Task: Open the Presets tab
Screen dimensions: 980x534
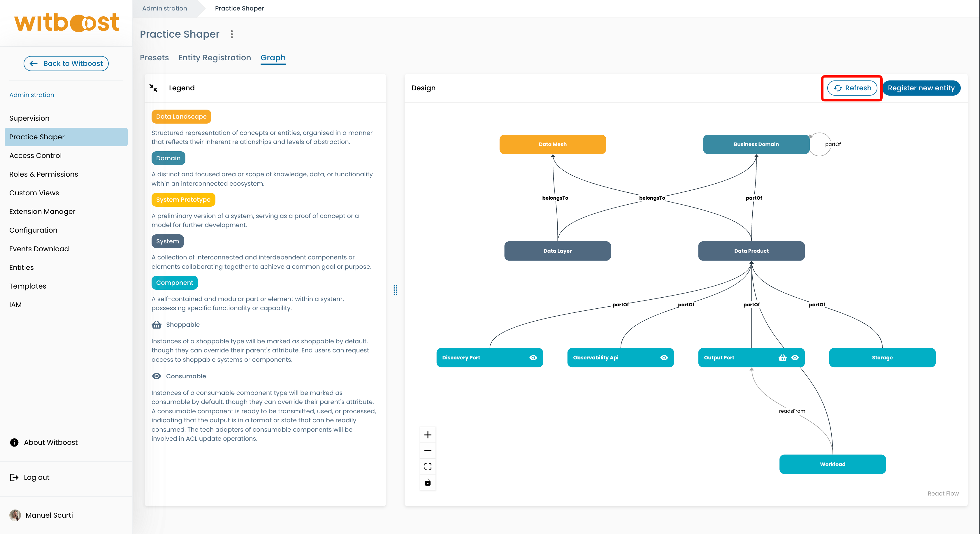Action: 154,58
